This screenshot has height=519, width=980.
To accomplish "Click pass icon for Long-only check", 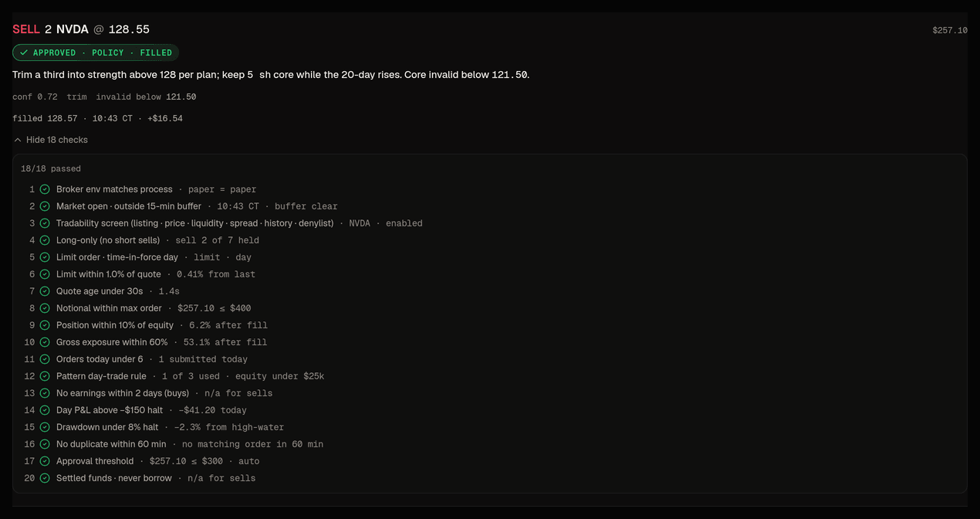I will click(x=45, y=240).
